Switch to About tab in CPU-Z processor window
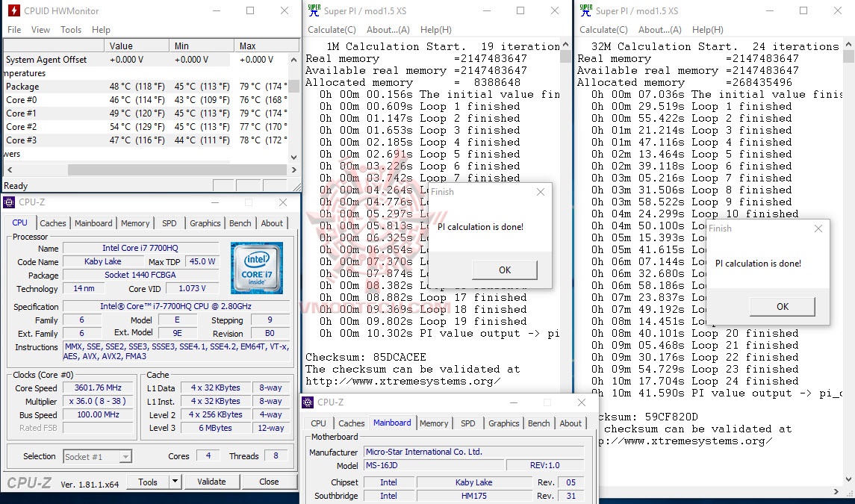The width and height of the screenshot is (855, 504). coord(272,223)
